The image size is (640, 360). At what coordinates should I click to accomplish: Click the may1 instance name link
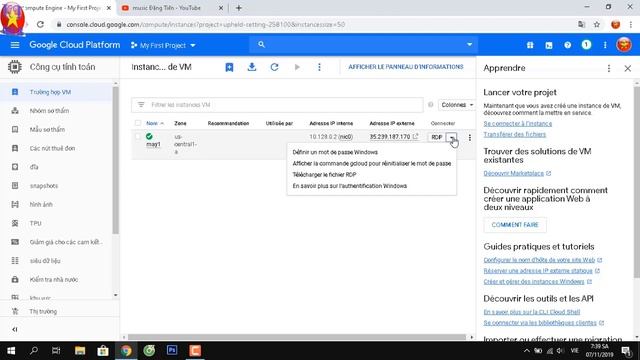click(x=153, y=144)
